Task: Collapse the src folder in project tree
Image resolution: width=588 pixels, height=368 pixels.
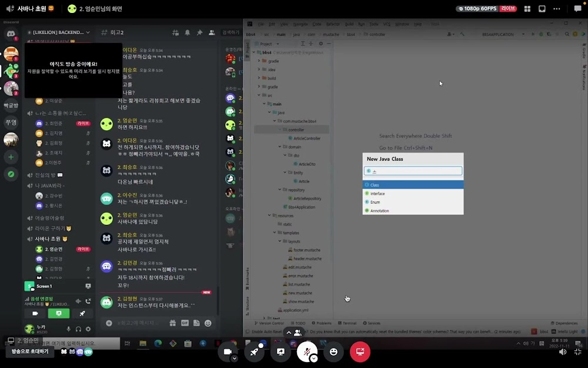Action: click(x=259, y=95)
